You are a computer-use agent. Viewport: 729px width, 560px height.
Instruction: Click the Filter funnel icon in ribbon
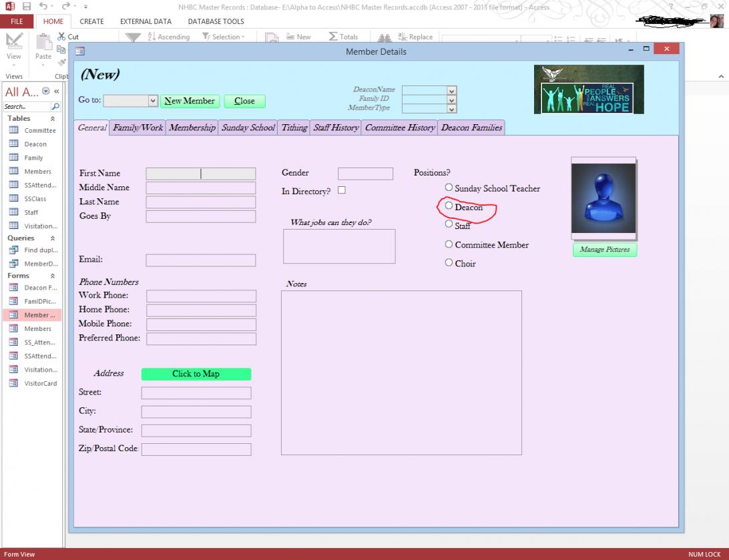coord(133,37)
